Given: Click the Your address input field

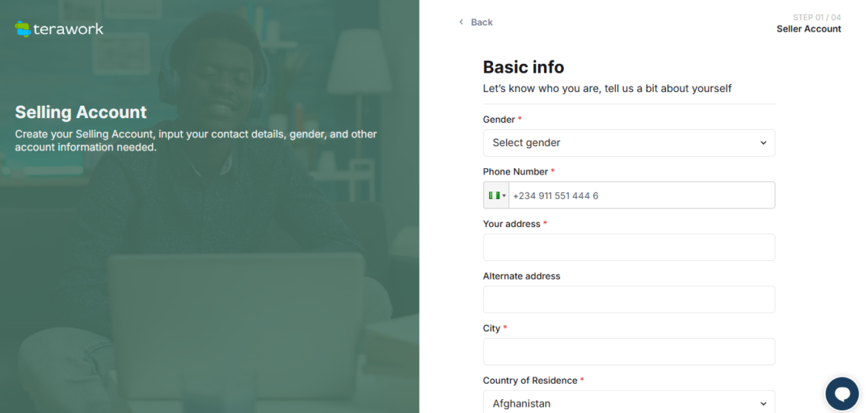Looking at the screenshot, I should [629, 248].
